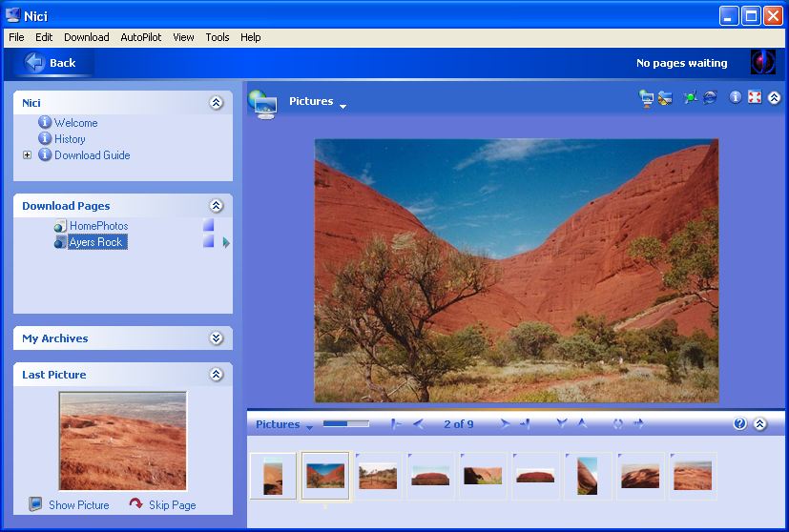Open the AutoPilot menu
The image size is (789, 532).
[x=141, y=37]
